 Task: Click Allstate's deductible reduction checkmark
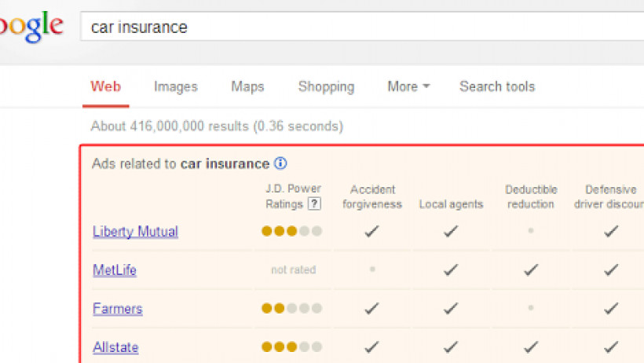point(531,347)
